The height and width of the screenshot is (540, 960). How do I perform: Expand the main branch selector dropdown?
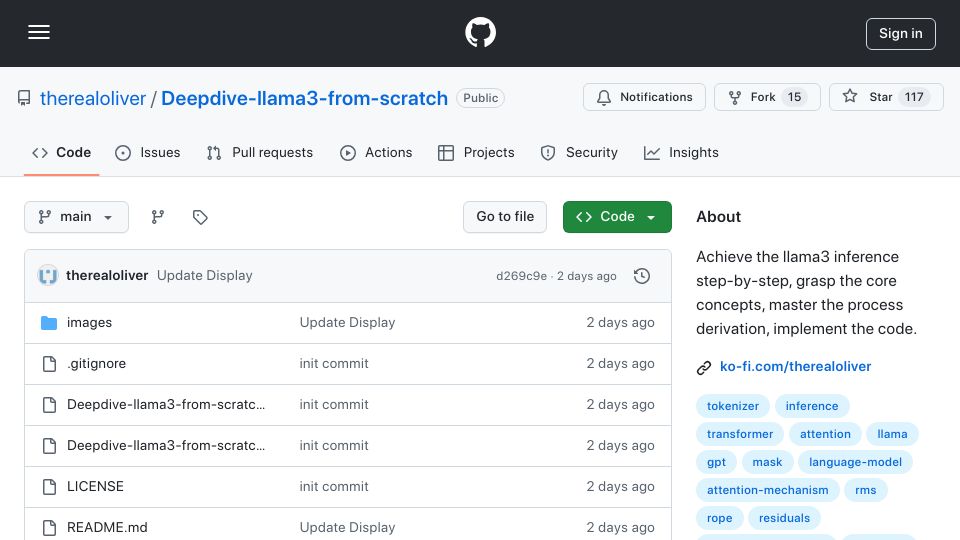click(x=77, y=217)
